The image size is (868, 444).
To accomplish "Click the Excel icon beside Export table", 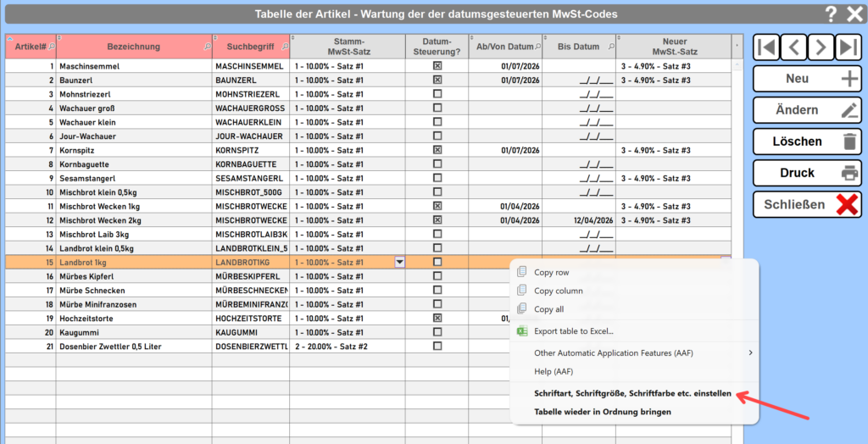I will 522,331.
